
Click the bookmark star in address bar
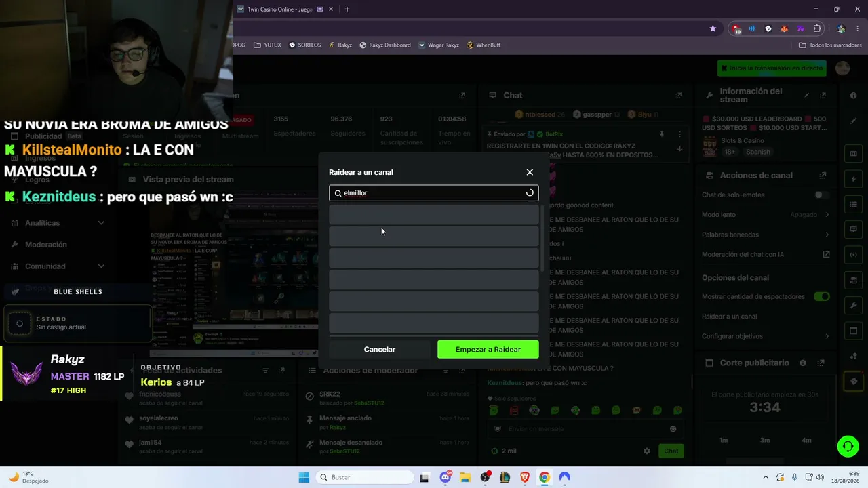713,28
